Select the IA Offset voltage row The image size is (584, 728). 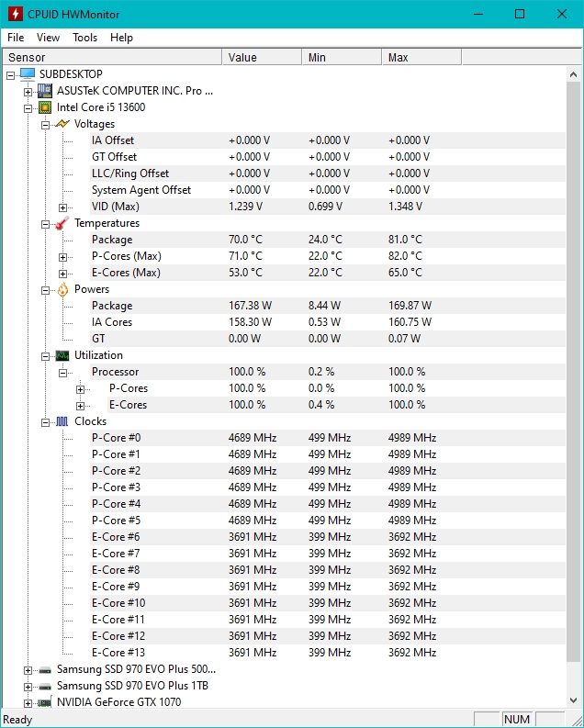(328, 140)
